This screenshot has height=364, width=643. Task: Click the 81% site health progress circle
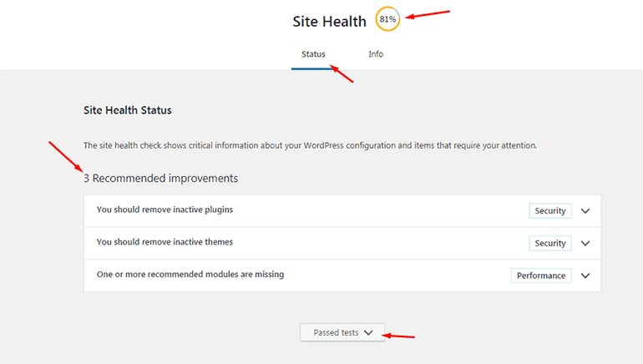pyautogui.click(x=387, y=19)
